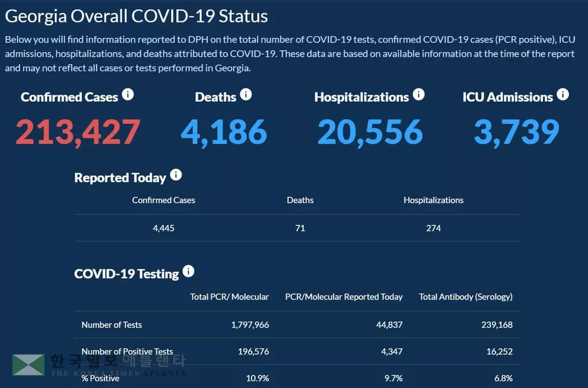Click the 4,445 cases reported today value
588x388 pixels.
[164, 228]
